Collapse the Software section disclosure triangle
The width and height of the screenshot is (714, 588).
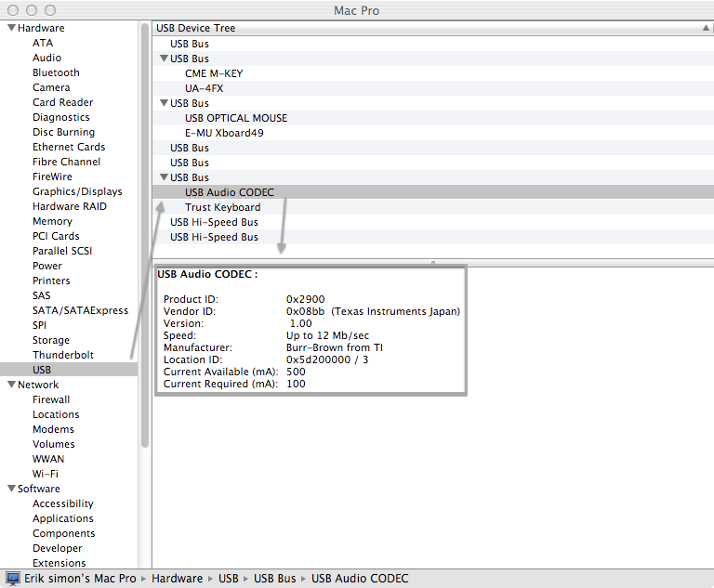[x=11, y=490]
